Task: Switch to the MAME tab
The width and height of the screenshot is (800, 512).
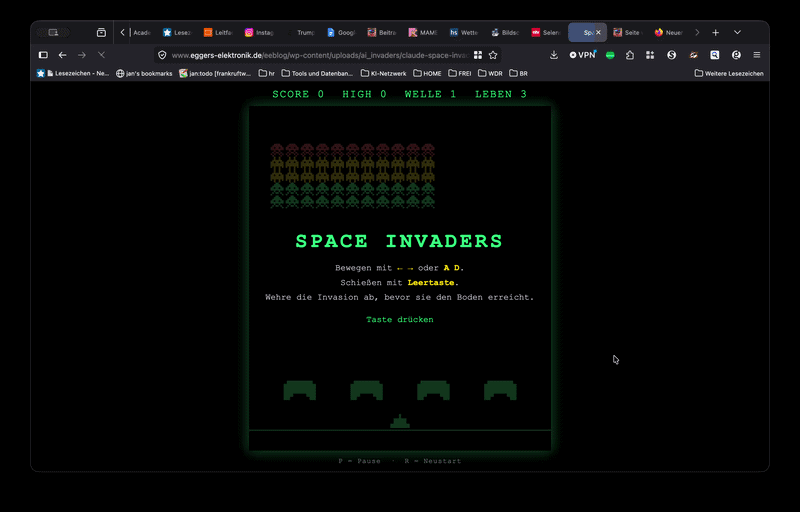Action: click(x=423, y=33)
